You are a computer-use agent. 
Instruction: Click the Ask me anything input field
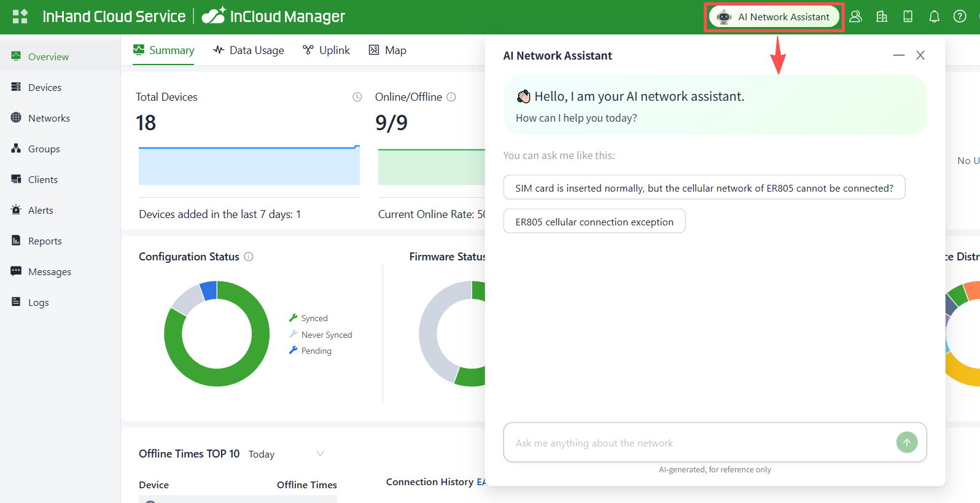[x=700, y=443]
